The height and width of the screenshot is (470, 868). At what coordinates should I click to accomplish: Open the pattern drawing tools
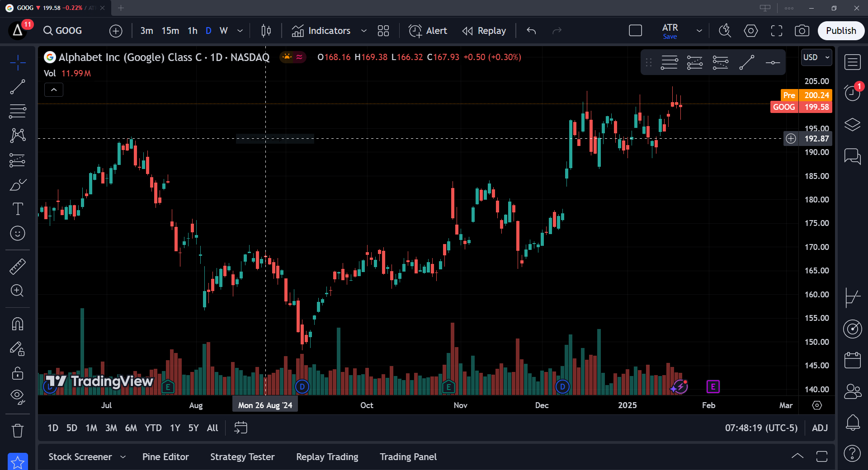tap(18, 136)
